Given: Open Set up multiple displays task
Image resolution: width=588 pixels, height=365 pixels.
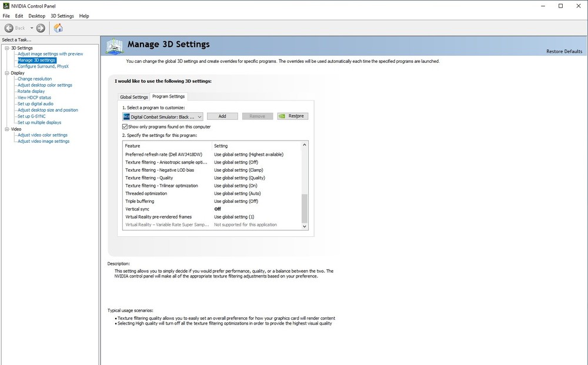Looking at the screenshot, I should [39, 122].
